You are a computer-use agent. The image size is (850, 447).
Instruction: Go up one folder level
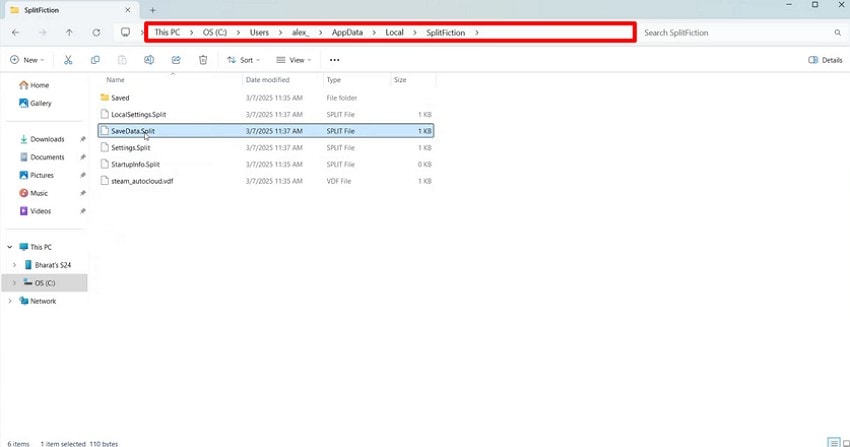coord(69,33)
